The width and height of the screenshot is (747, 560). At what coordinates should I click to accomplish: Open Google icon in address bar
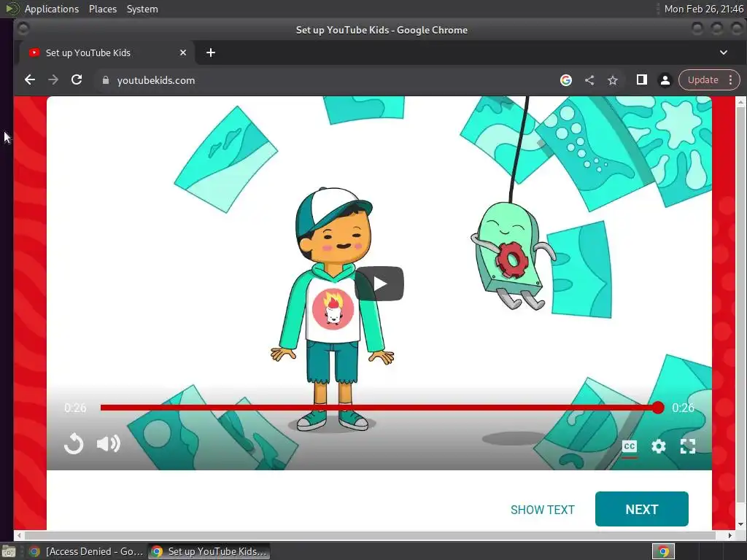[566, 80]
